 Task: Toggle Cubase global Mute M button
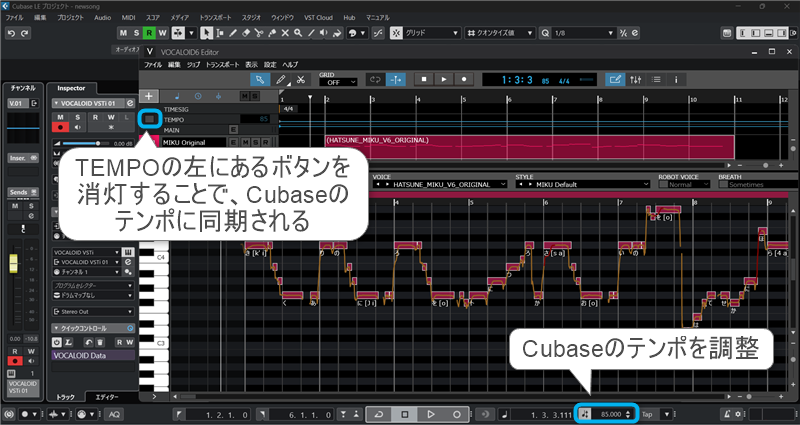(123, 33)
